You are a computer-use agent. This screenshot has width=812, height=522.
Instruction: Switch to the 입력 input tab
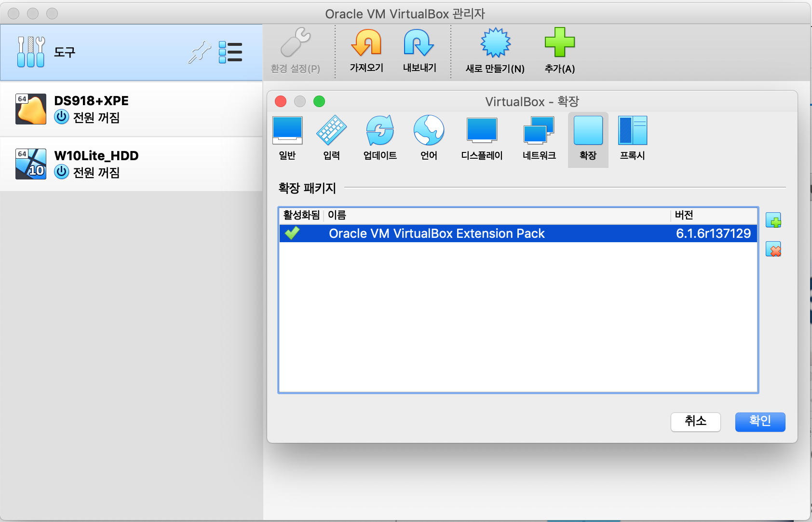(x=331, y=139)
